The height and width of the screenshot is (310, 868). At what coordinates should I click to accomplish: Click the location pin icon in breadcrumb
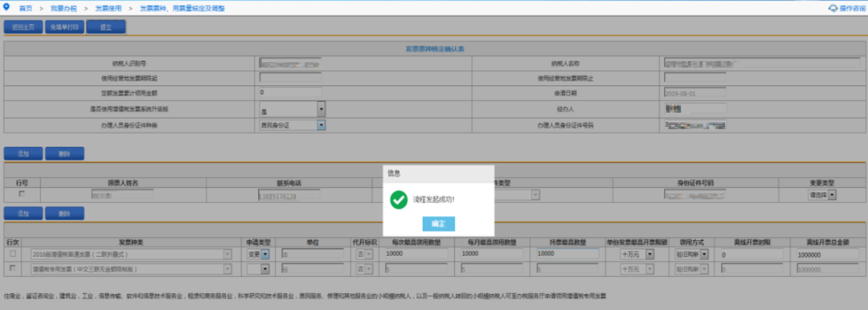pos(6,8)
